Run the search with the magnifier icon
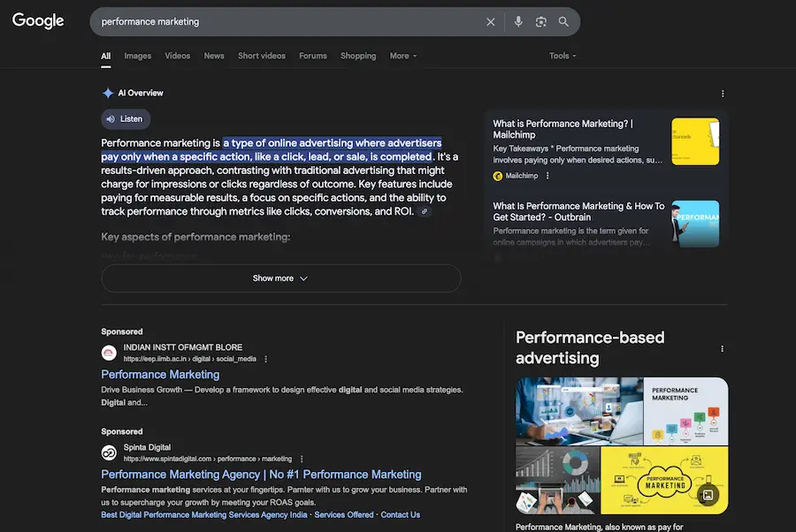The image size is (796, 532). click(x=563, y=22)
